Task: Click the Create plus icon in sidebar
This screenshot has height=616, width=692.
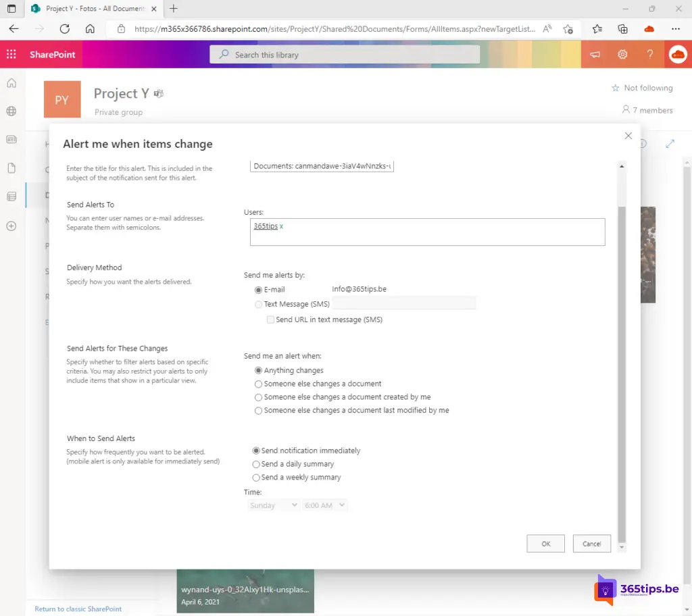Action: (x=11, y=226)
